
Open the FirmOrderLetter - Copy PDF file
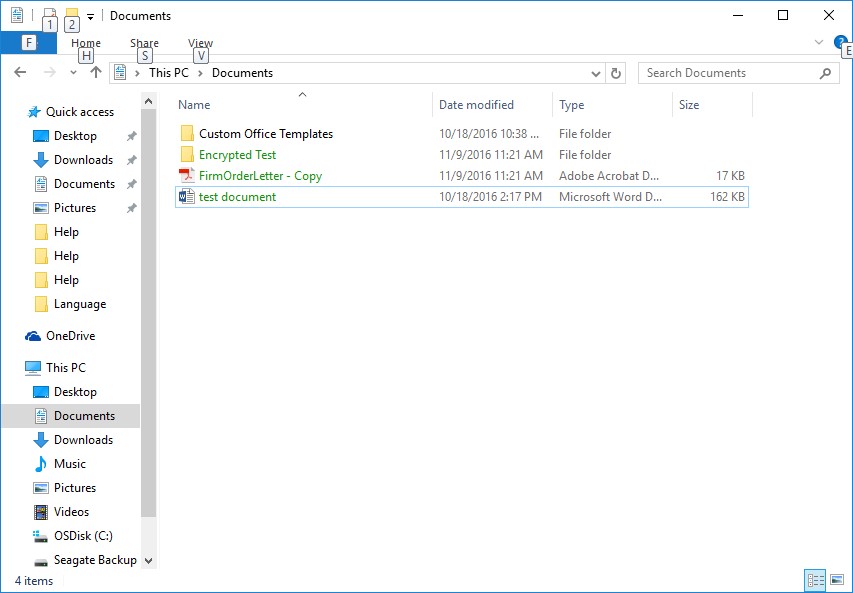point(260,176)
